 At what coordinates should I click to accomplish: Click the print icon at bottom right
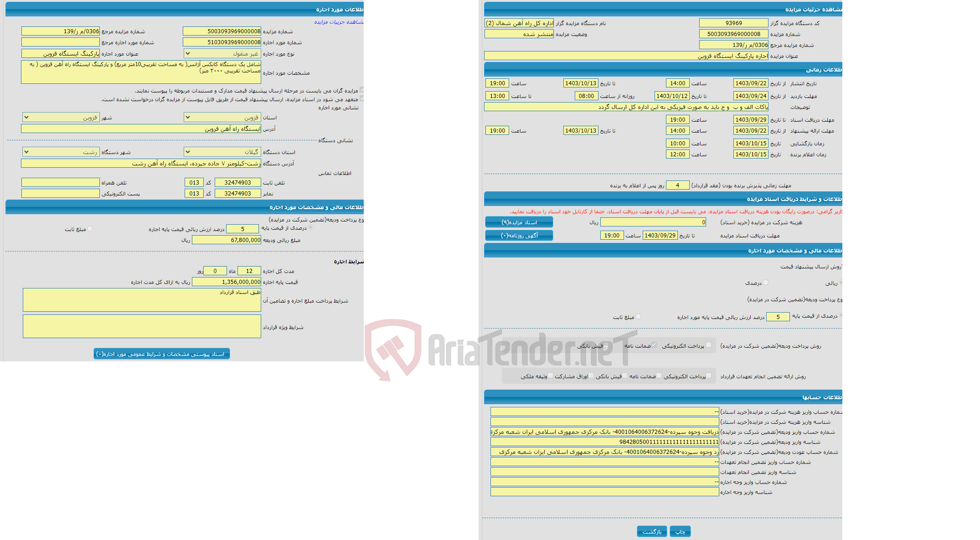680,529
